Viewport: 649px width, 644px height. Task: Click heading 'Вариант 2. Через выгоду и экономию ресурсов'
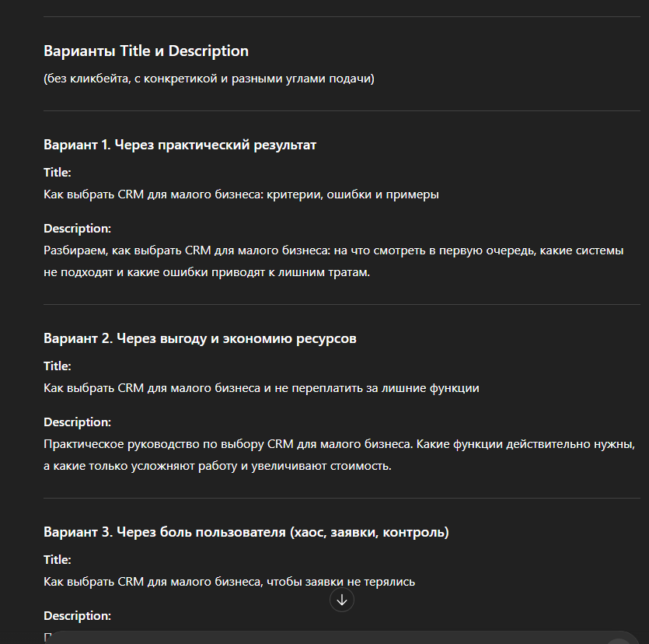[x=200, y=338]
